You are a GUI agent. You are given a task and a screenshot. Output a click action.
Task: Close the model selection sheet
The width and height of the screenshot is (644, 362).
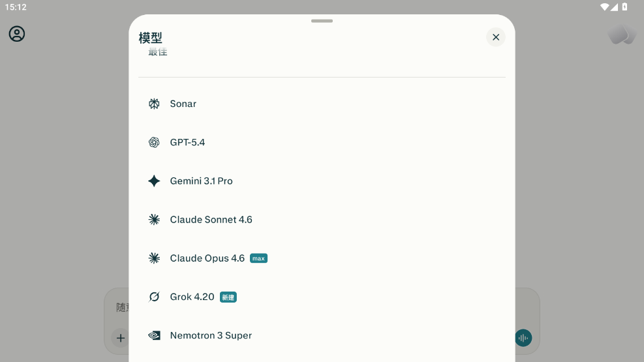pyautogui.click(x=496, y=37)
